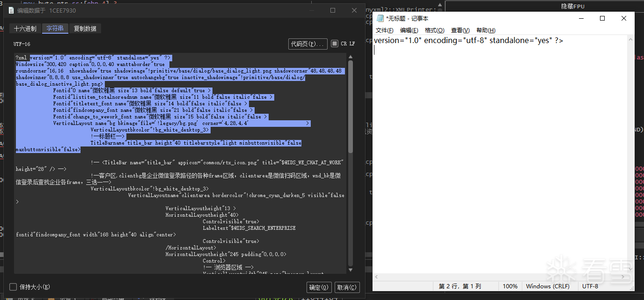
Task: Enable the 保持大小(K) checkbox
Action: coord(13,287)
